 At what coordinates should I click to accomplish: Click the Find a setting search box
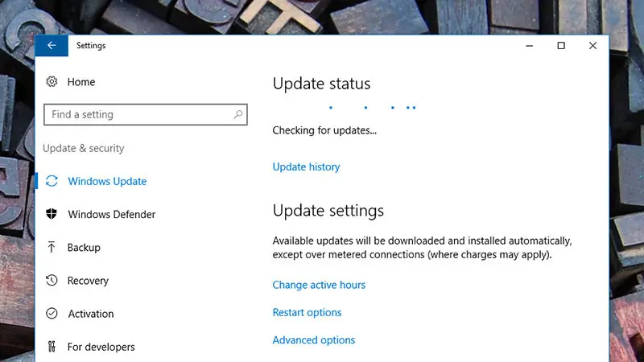[146, 114]
